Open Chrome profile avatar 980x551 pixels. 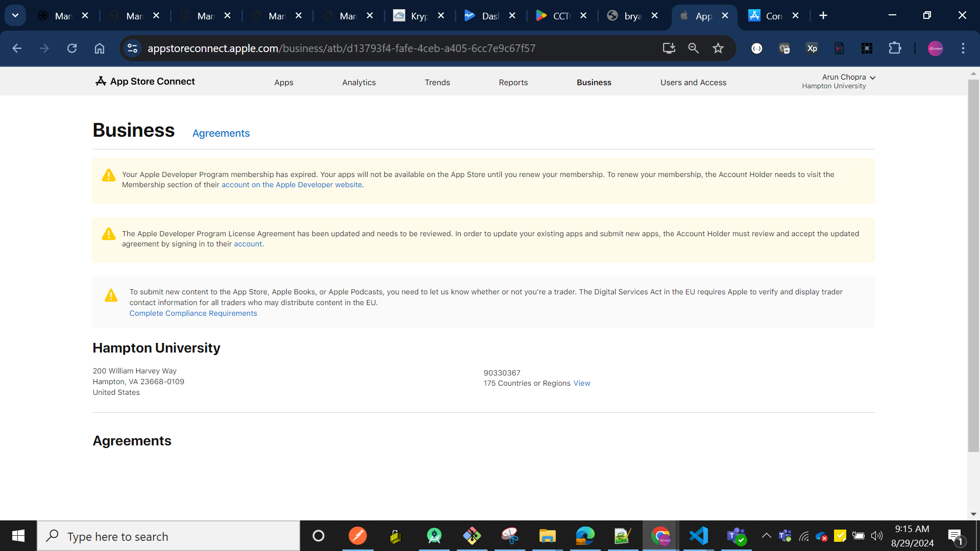tap(935, 48)
